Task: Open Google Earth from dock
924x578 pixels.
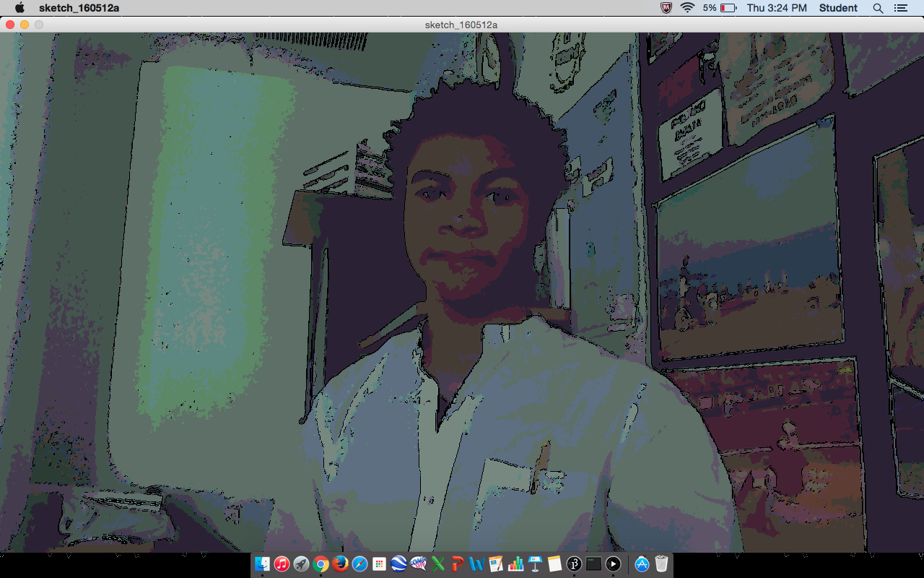Action: coord(398,564)
